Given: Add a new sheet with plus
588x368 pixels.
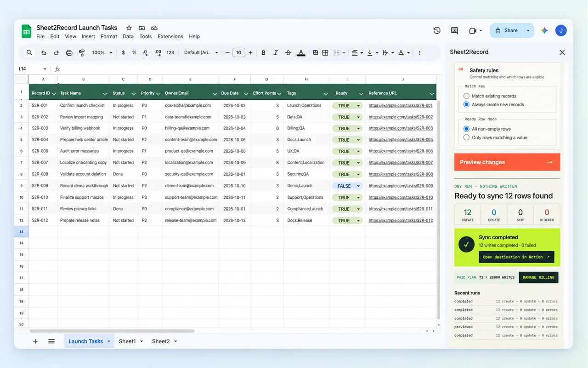Looking at the screenshot, I should coord(35,341).
